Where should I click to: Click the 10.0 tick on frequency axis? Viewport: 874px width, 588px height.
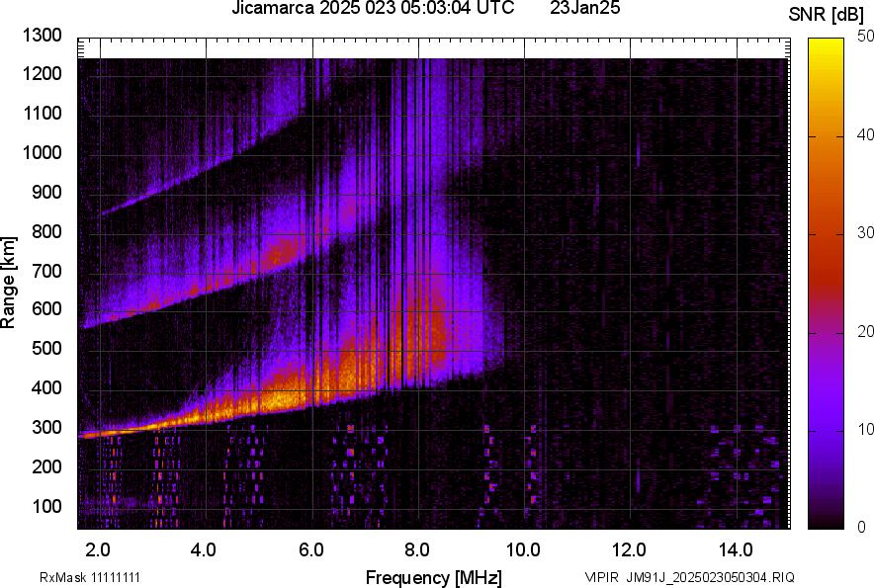tap(523, 548)
